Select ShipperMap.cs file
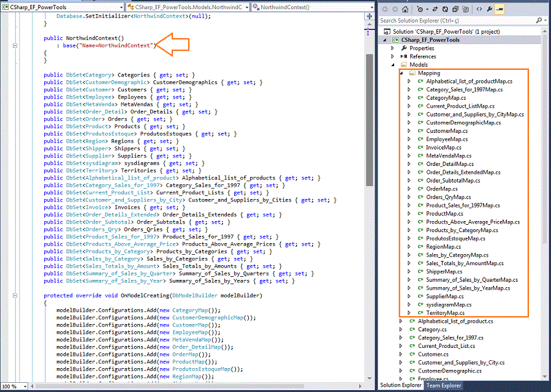This screenshot has height=392, width=551. [x=444, y=271]
